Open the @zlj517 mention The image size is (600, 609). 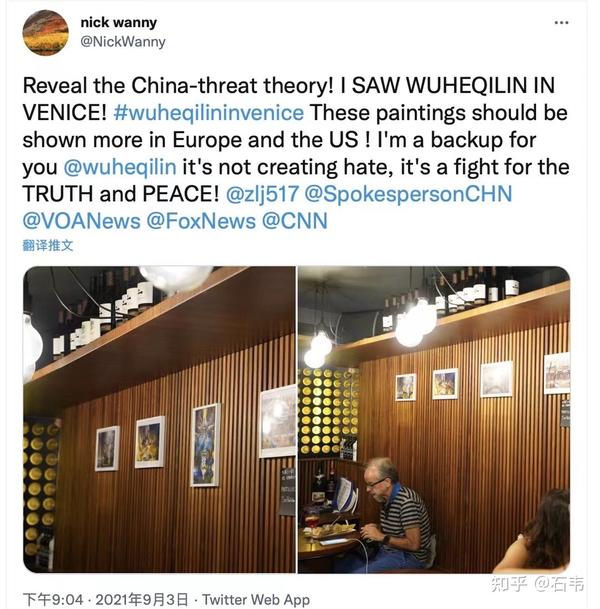[262, 194]
